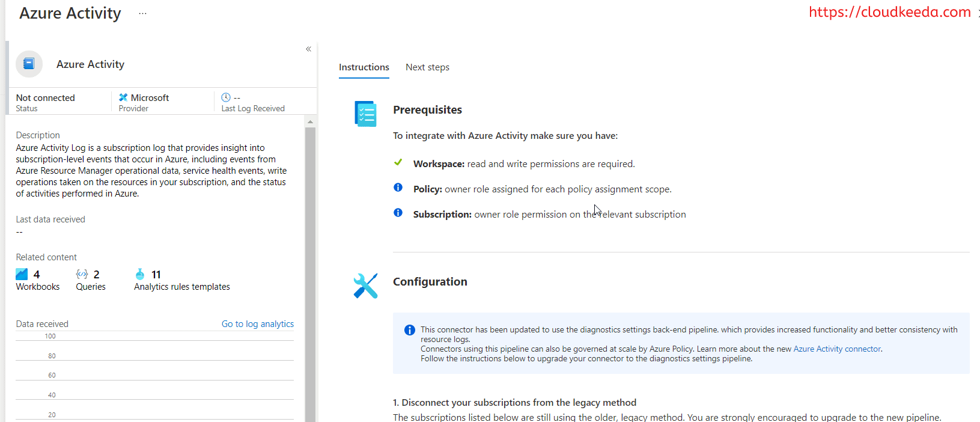Click the Configuration heading
Image resolution: width=980 pixels, height=422 pixels.
430,282
